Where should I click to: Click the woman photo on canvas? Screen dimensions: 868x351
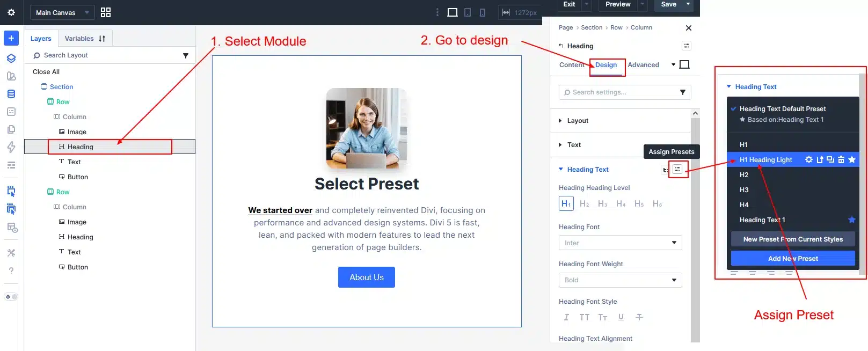click(x=367, y=129)
